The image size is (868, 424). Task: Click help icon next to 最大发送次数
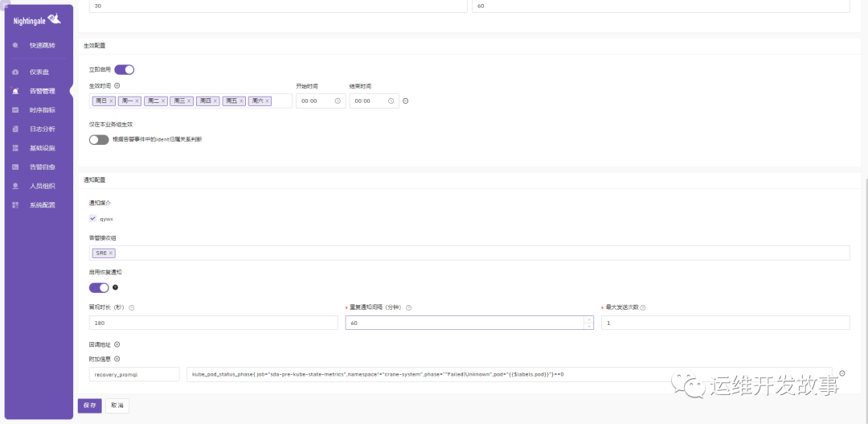[x=643, y=307]
